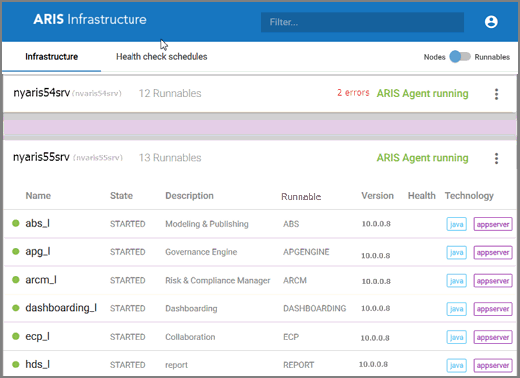Click the java tag in abs_l row

point(456,224)
